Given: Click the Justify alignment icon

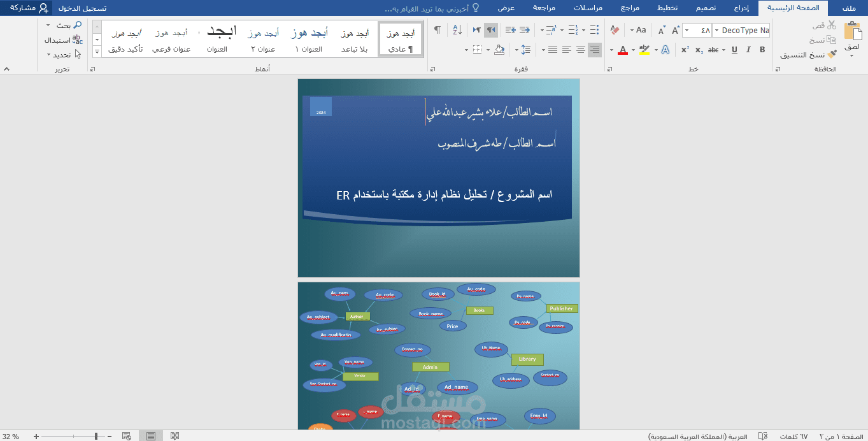Looking at the screenshot, I should [x=552, y=50].
